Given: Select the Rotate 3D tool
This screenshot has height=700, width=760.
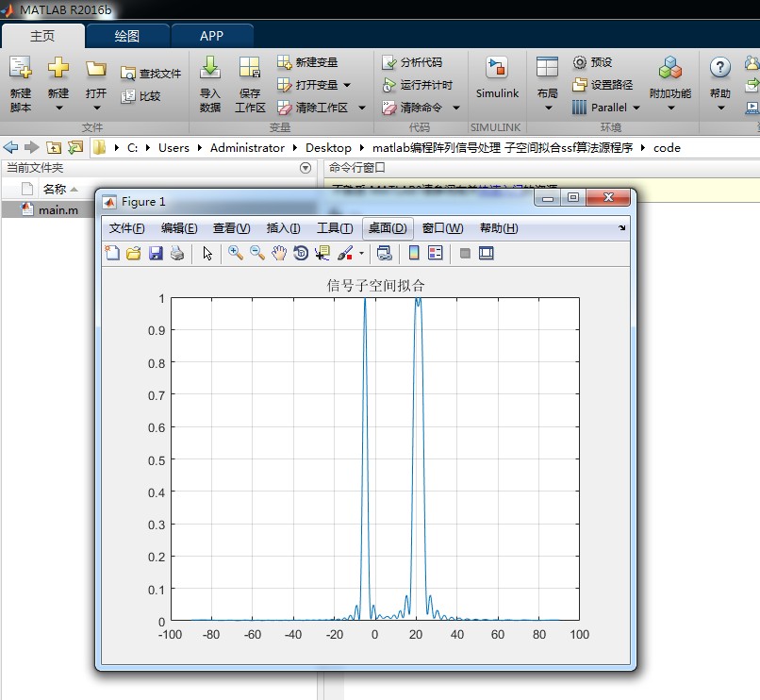Looking at the screenshot, I should pos(301,253).
